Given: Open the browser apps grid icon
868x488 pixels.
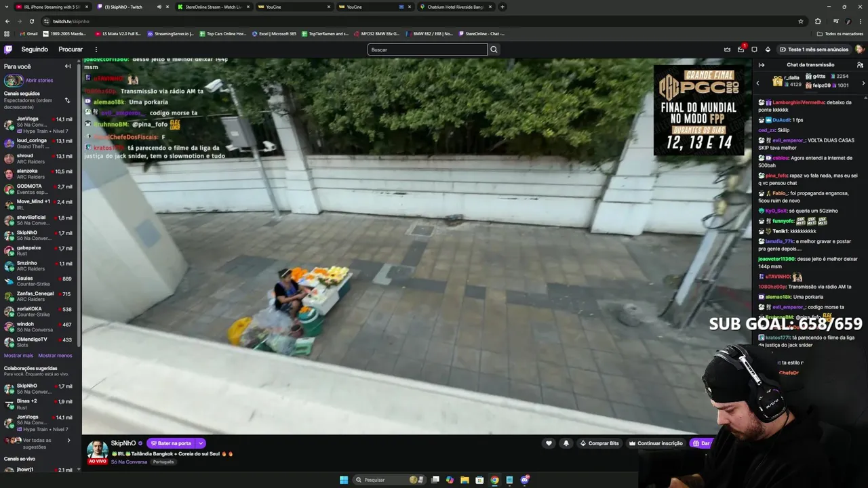Looking at the screenshot, I should 7,33.
